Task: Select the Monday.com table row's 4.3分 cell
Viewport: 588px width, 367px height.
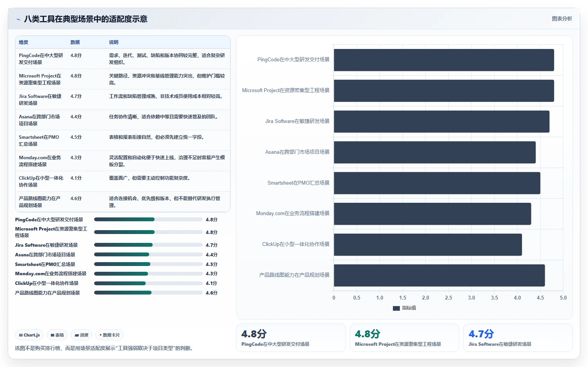Action: [76, 158]
